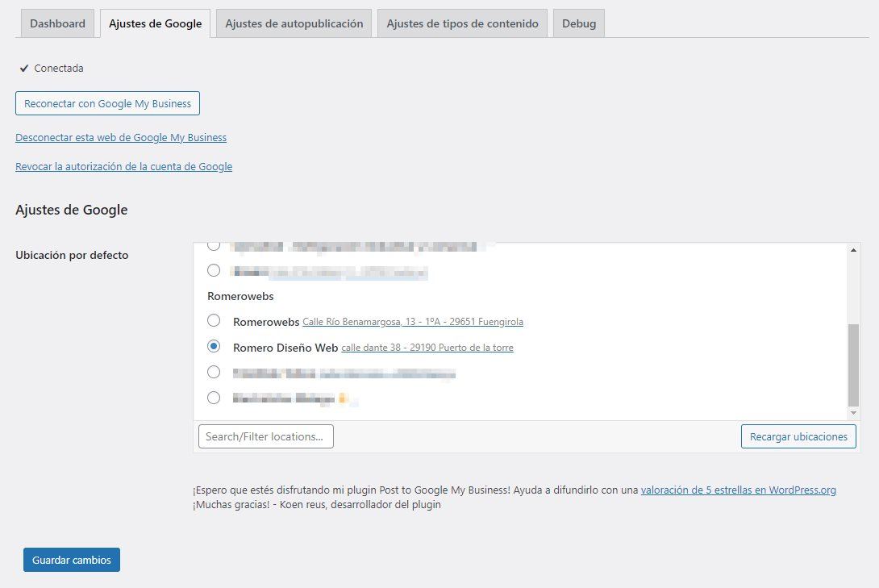Click the locations list scrollbar thumb
879x588 pixels.
click(x=854, y=365)
